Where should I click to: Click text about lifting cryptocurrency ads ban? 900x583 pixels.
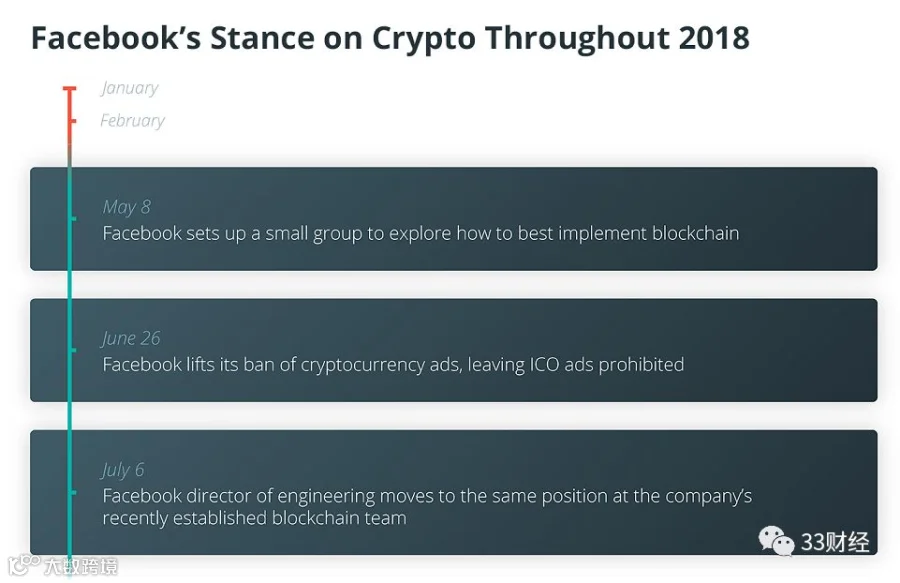pyautogui.click(x=393, y=365)
